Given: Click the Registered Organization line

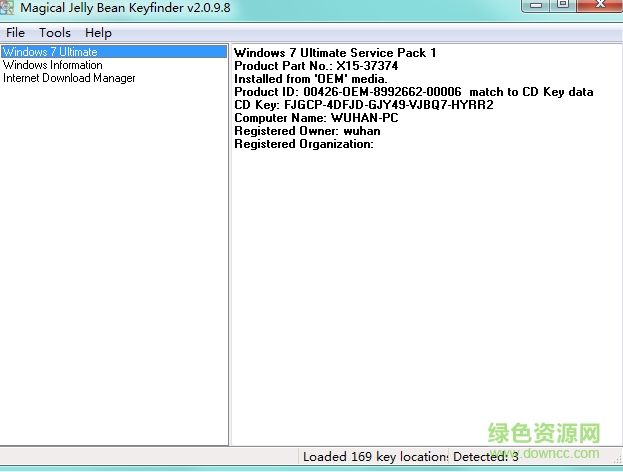Looking at the screenshot, I should [x=304, y=144].
